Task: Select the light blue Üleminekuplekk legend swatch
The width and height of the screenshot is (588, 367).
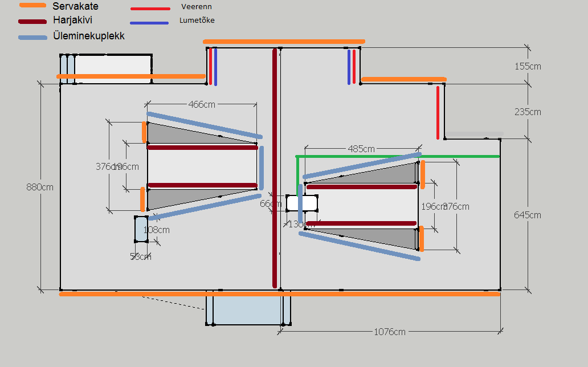Action: pos(32,38)
